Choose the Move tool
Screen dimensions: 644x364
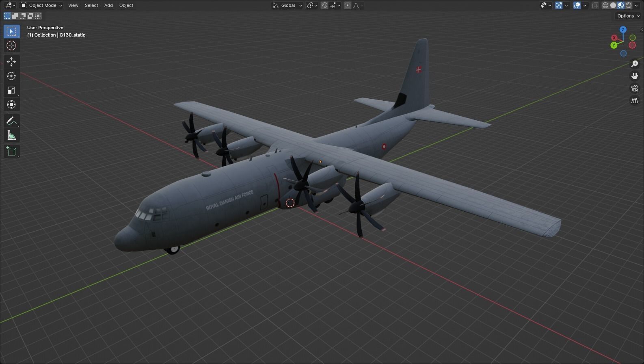click(x=11, y=62)
